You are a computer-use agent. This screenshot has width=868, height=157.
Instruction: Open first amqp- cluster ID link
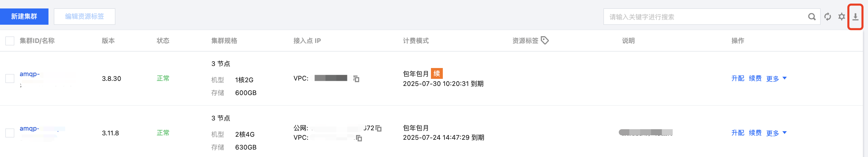pos(29,74)
